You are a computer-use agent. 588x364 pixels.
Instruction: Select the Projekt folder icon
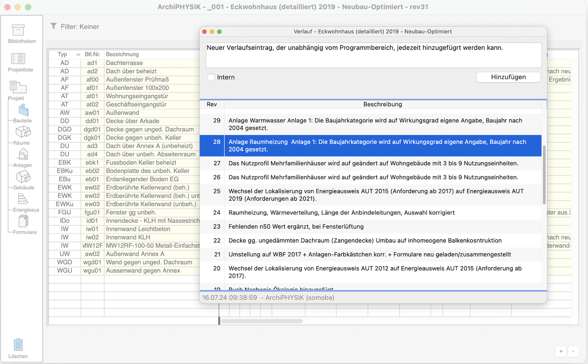point(18,87)
